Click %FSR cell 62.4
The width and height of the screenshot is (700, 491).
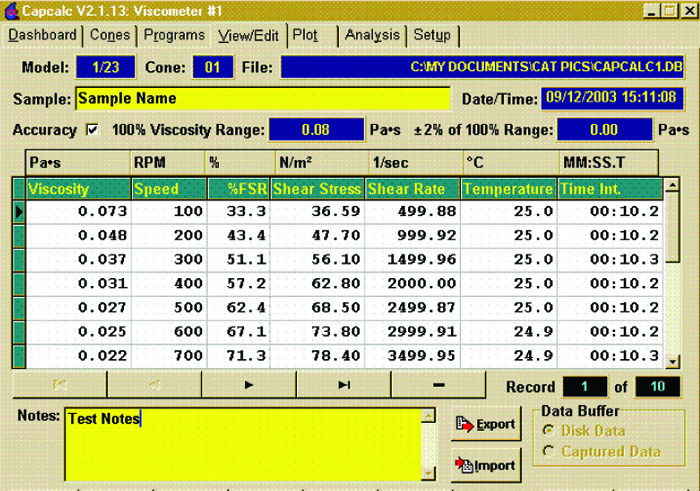click(238, 308)
